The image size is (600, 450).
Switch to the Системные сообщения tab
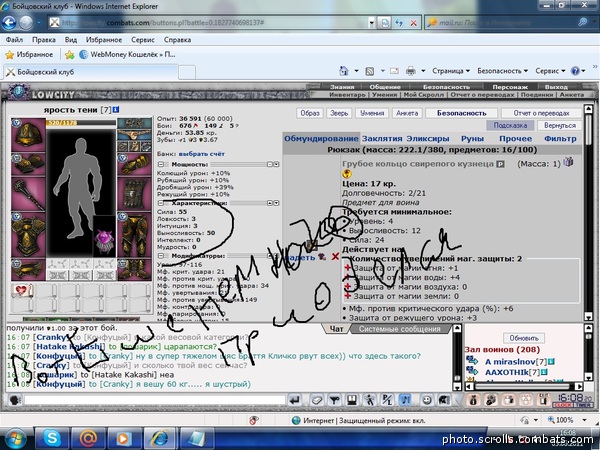(x=399, y=329)
